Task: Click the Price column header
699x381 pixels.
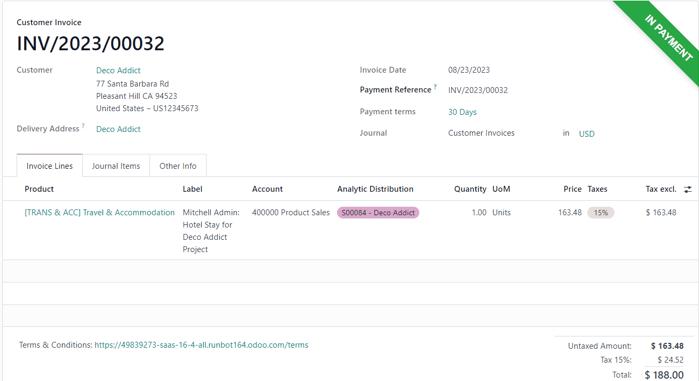Action: (x=572, y=189)
